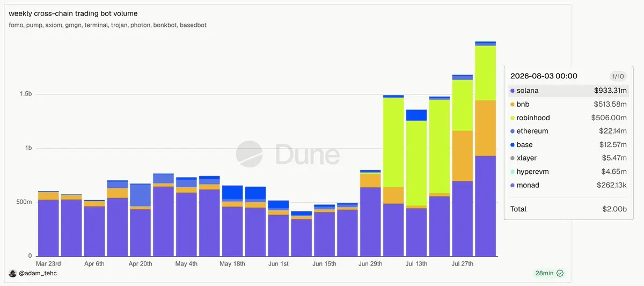Click the $933.31m solana value
Image resolution: width=644 pixels, height=286 pixels.
610,91
